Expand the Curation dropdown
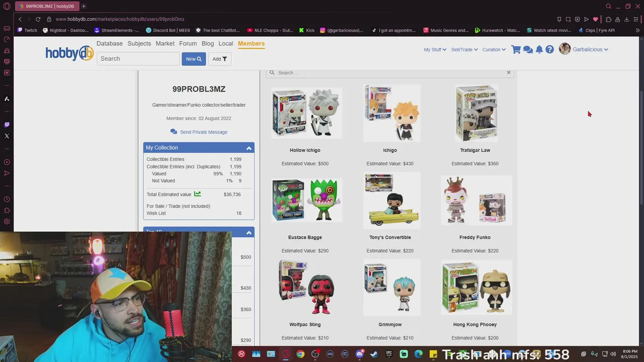Viewport: 644px width, 362px height. click(494, 50)
